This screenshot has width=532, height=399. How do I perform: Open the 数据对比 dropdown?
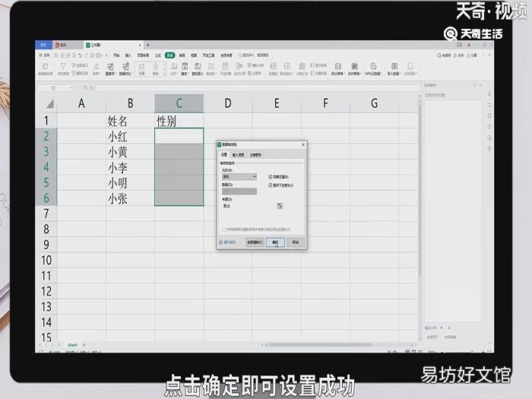(125, 69)
